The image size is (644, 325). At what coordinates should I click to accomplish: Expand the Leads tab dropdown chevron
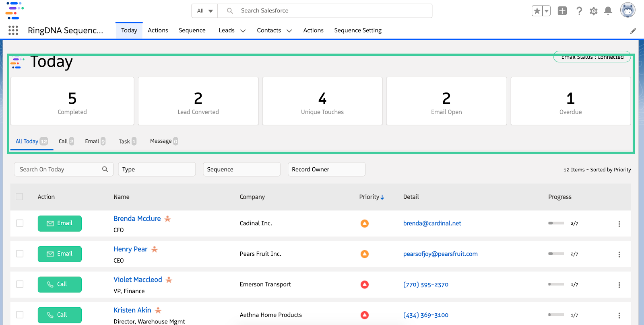(243, 31)
